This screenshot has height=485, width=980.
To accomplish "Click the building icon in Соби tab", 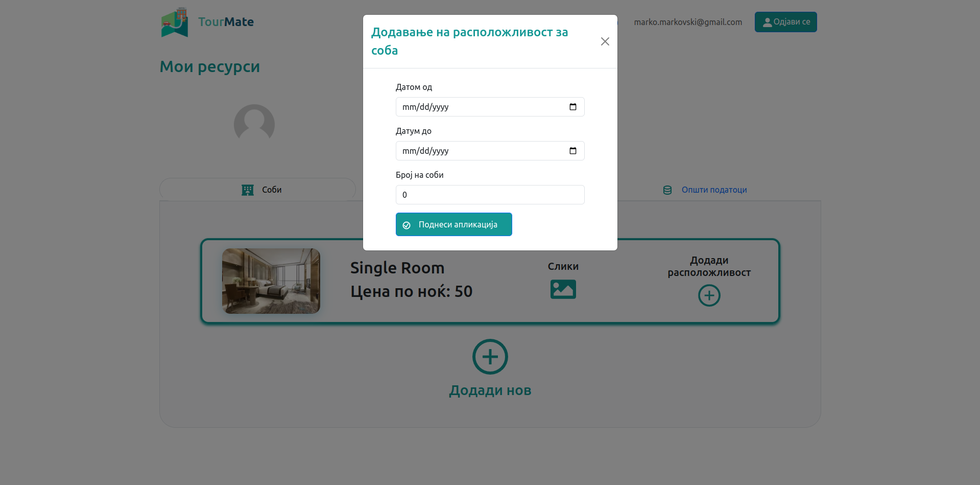I will pos(248,190).
